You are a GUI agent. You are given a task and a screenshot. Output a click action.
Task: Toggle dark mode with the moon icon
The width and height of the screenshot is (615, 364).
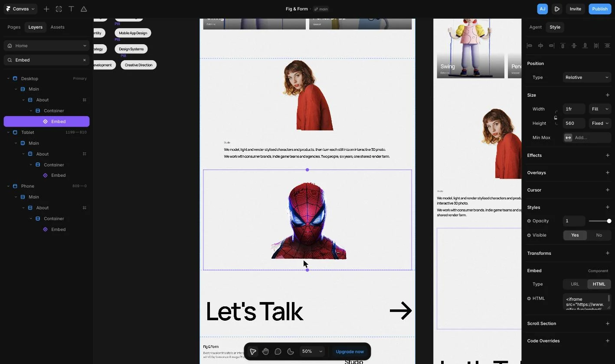click(291, 351)
